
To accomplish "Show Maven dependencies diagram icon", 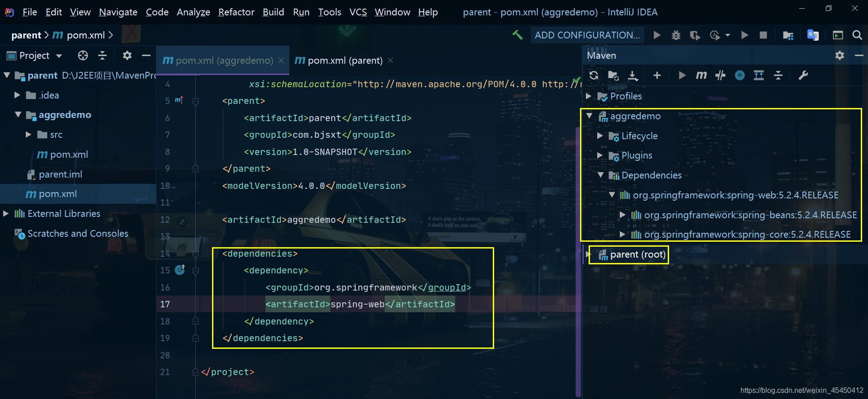I will point(759,75).
